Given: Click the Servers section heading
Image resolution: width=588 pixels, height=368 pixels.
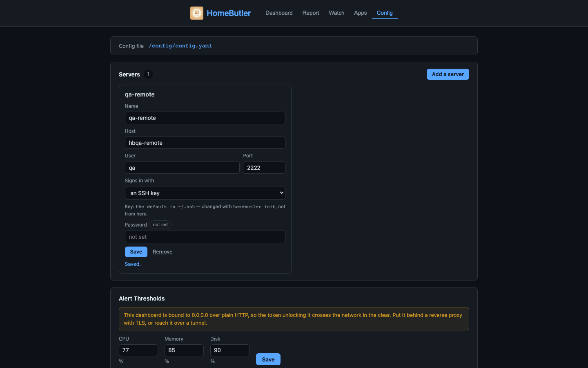Looking at the screenshot, I should click(129, 74).
